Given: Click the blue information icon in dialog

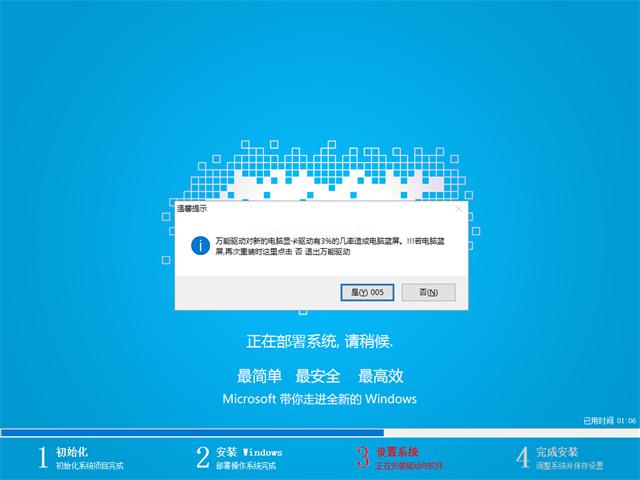Looking at the screenshot, I should pos(200,245).
